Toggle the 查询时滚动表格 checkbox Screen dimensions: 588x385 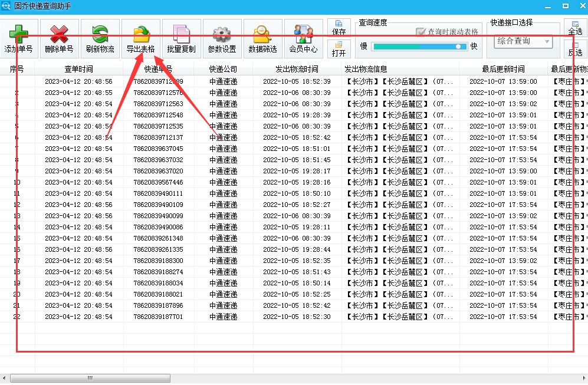pyautogui.click(x=421, y=32)
